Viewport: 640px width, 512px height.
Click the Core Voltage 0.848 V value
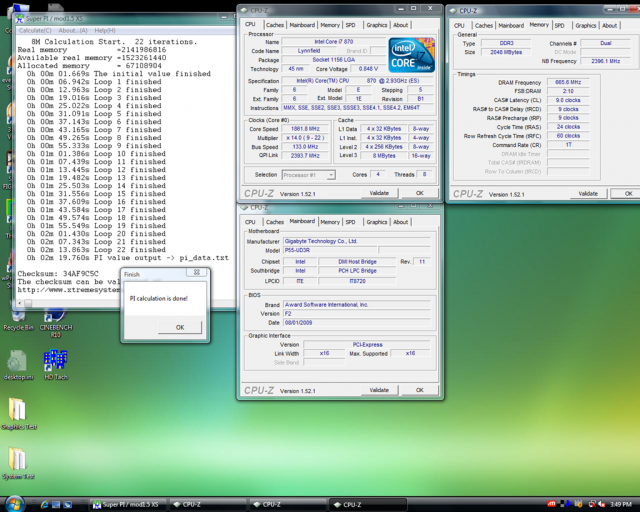click(x=368, y=69)
